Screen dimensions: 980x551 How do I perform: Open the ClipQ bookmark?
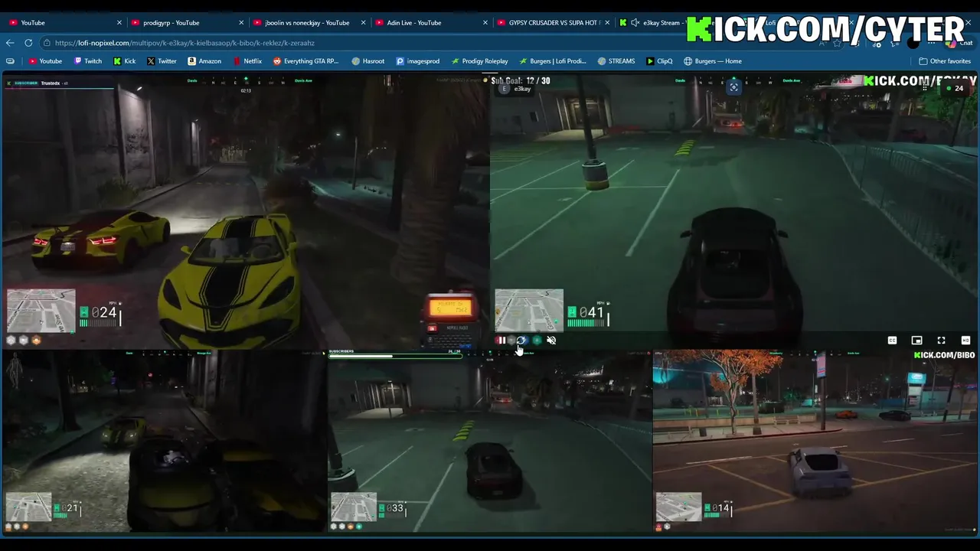[659, 61]
